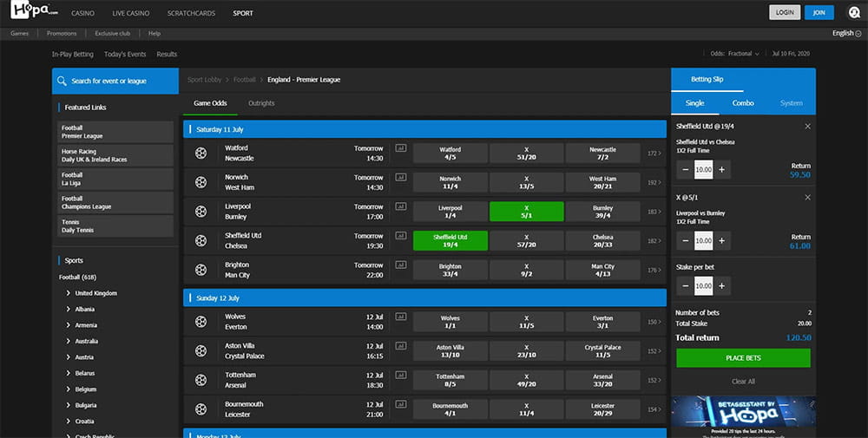Open Horse Racing Daily UK & Ireland link
Viewport: 868px width, 438px height.
pyautogui.click(x=115, y=155)
